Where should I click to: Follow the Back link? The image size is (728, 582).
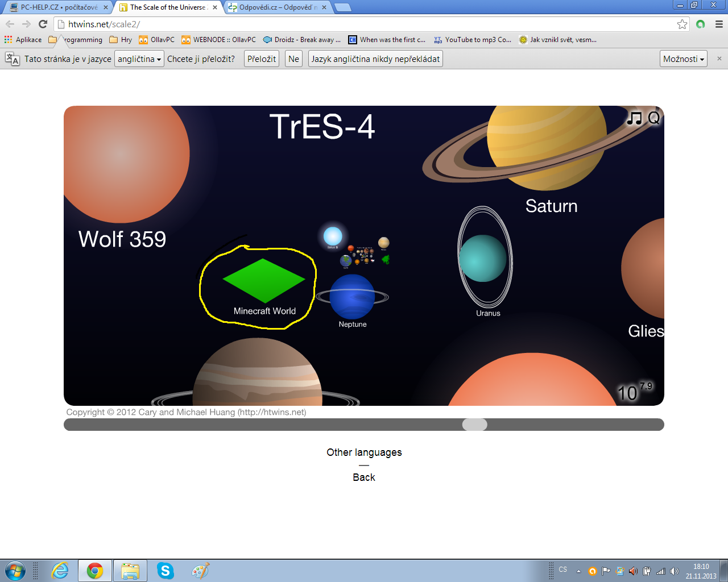point(364,477)
